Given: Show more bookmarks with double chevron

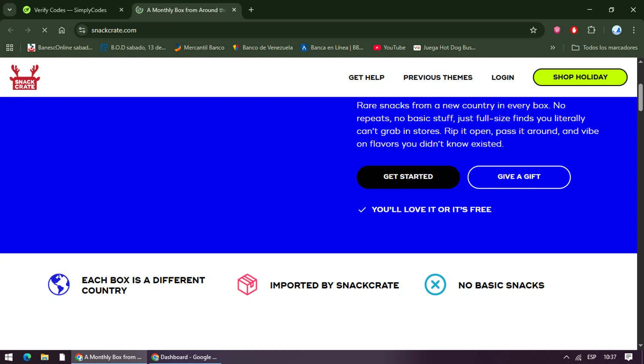Looking at the screenshot, I should [553, 48].
